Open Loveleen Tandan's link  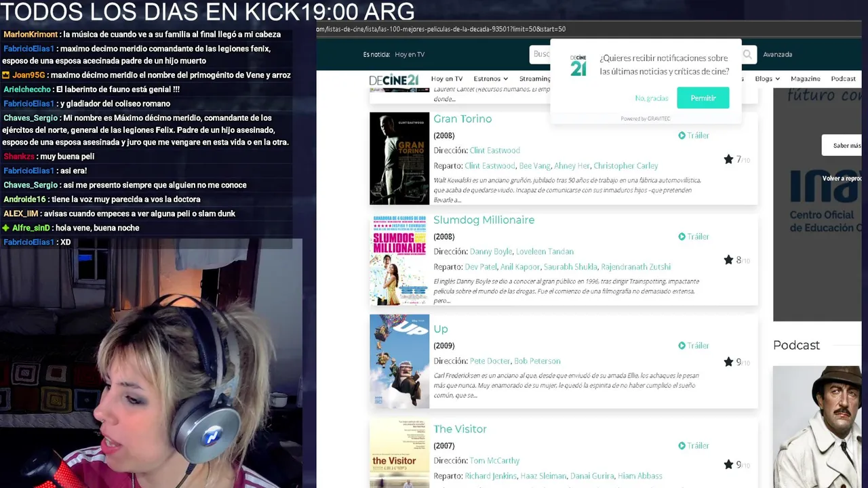click(545, 251)
